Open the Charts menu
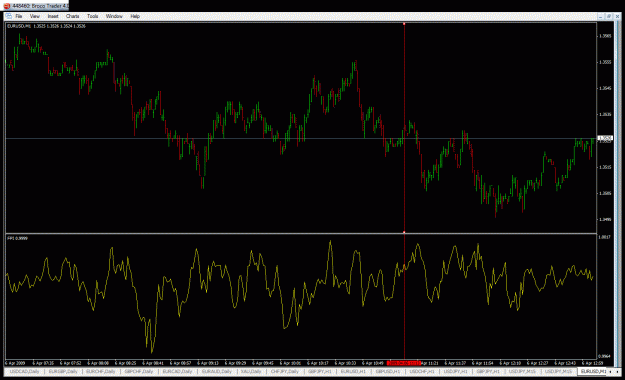 pos(72,16)
